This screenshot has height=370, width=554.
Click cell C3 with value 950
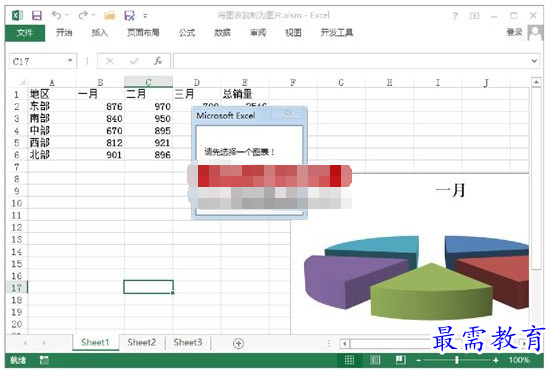click(148, 118)
